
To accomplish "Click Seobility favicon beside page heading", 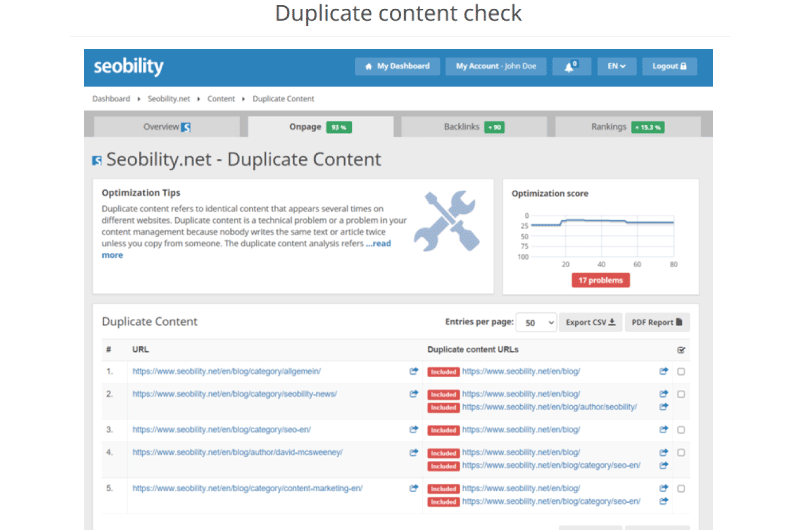I will [x=97, y=161].
